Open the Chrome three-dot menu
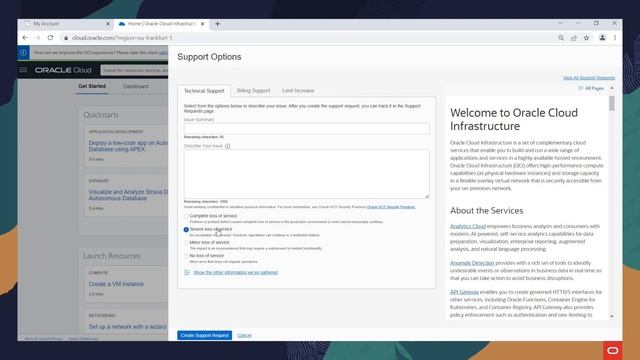640x360 pixels. point(615,38)
